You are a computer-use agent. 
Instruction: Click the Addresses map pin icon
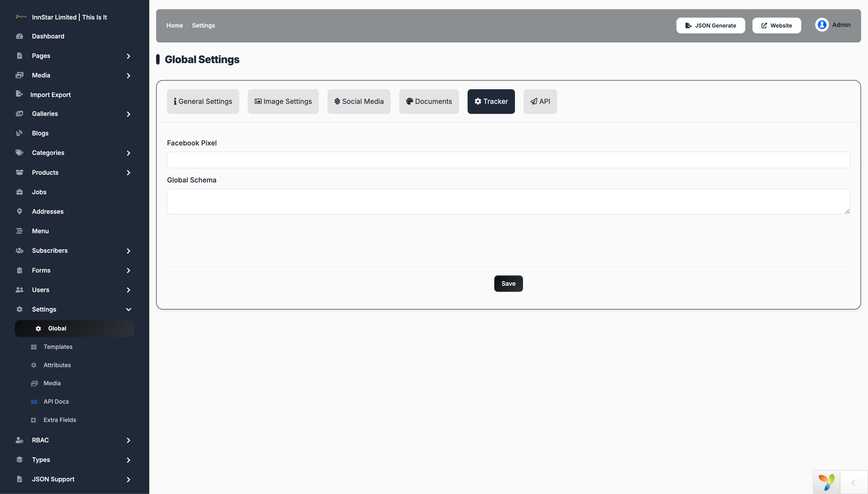click(x=19, y=211)
